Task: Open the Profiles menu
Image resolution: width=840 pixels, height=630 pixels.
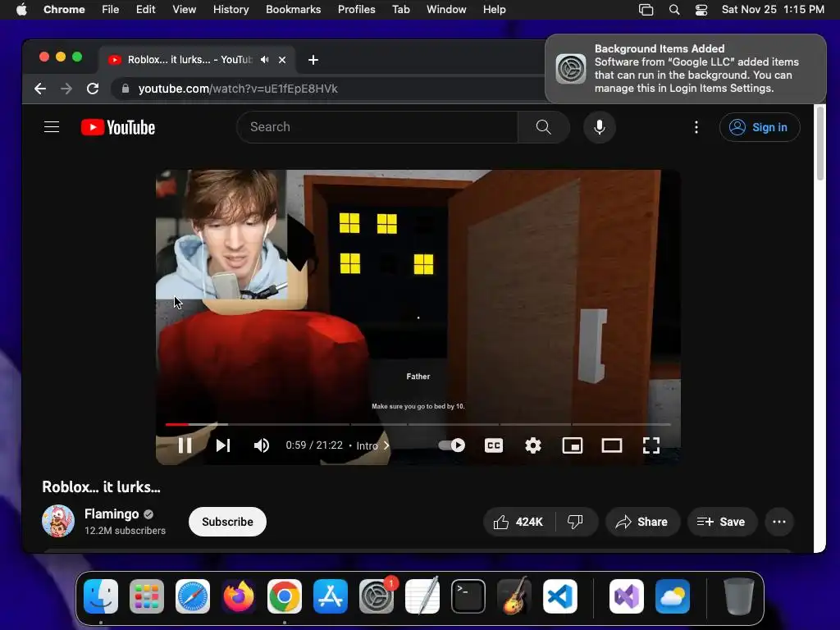Action: click(x=356, y=10)
